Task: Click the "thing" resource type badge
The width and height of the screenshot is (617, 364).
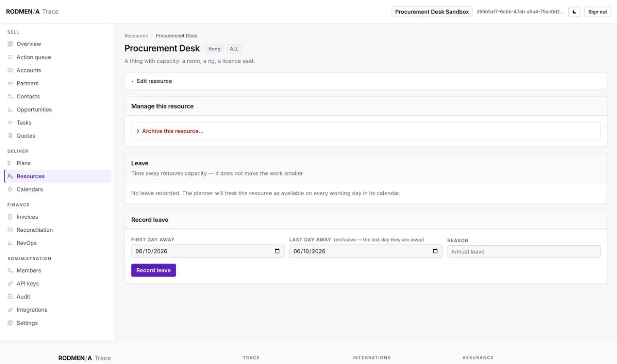Action: (214, 49)
